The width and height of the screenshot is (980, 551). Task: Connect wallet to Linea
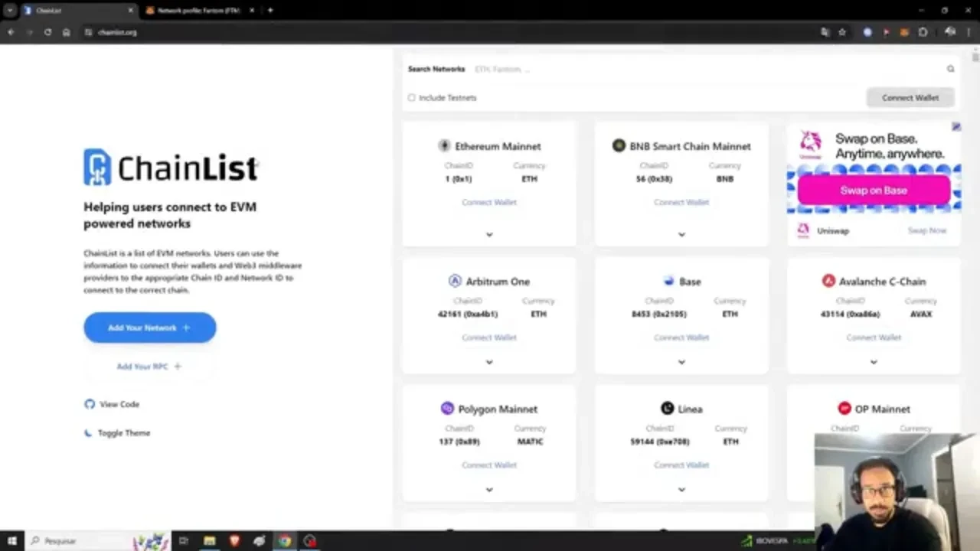point(681,465)
